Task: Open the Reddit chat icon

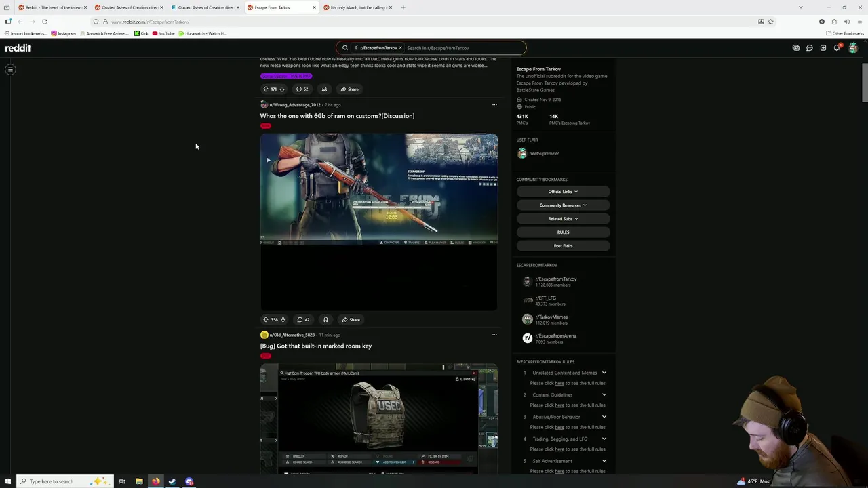Action: pyautogui.click(x=810, y=48)
